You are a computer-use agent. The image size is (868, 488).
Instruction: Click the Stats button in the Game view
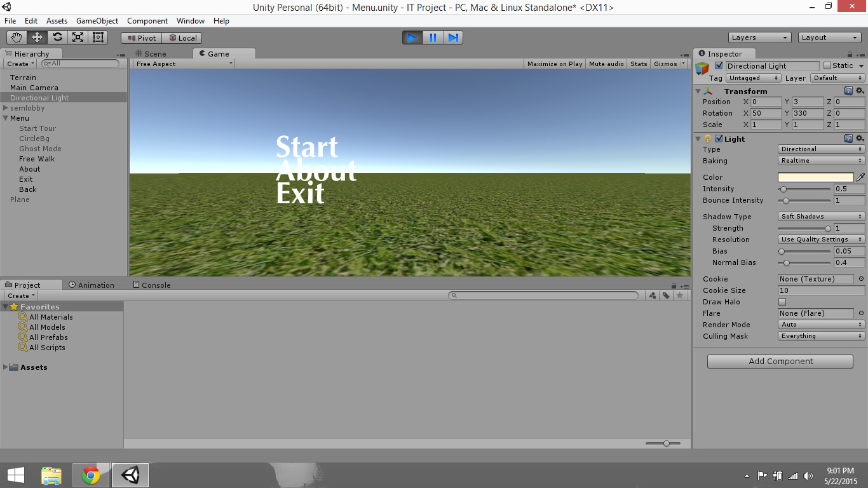pyautogui.click(x=638, y=64)
